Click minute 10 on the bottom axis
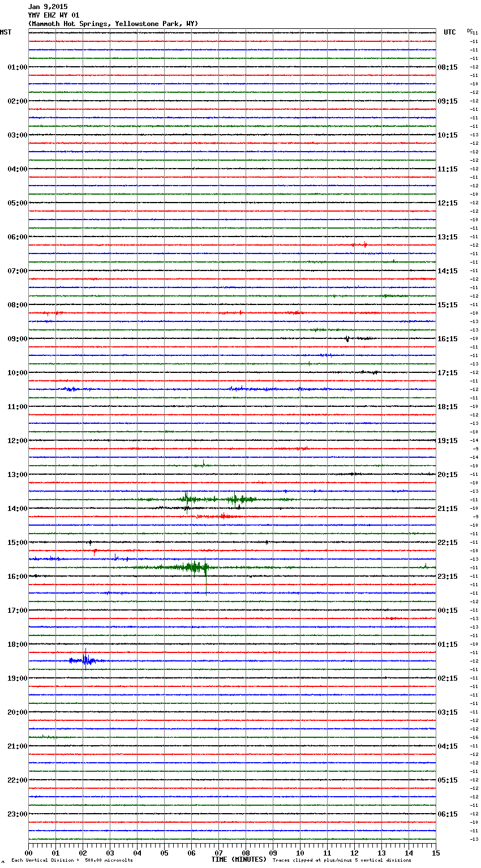The image size is (481, 868). [x=300, y=853]
